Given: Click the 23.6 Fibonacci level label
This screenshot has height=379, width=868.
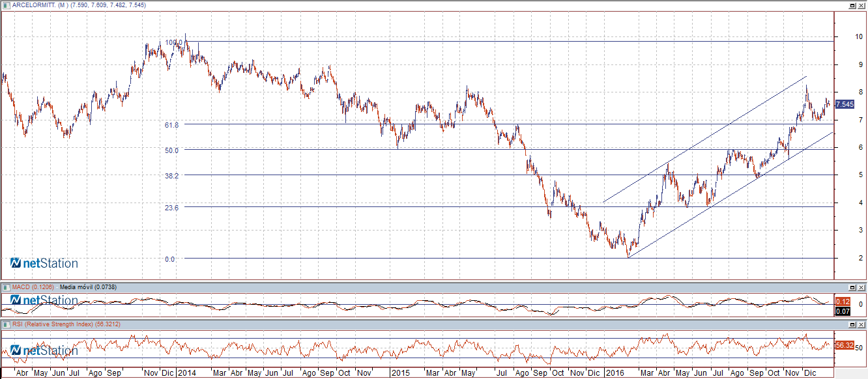Looking at the screenshot, I should coord(172,207).
